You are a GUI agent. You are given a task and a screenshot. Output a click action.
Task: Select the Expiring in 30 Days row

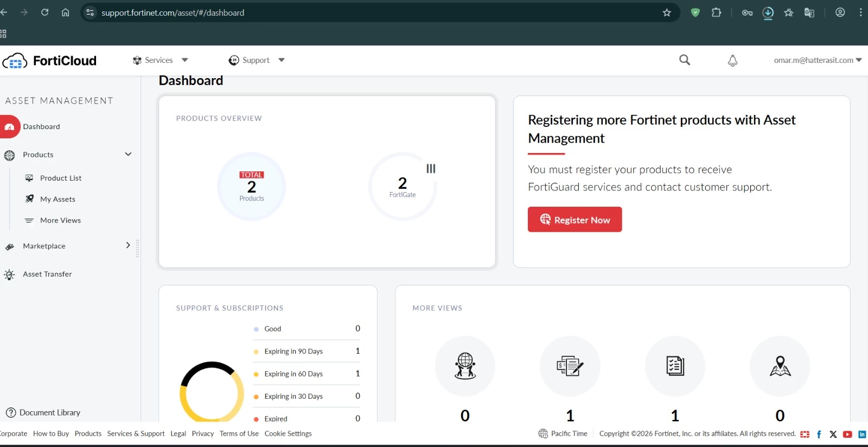pos(307,397)
